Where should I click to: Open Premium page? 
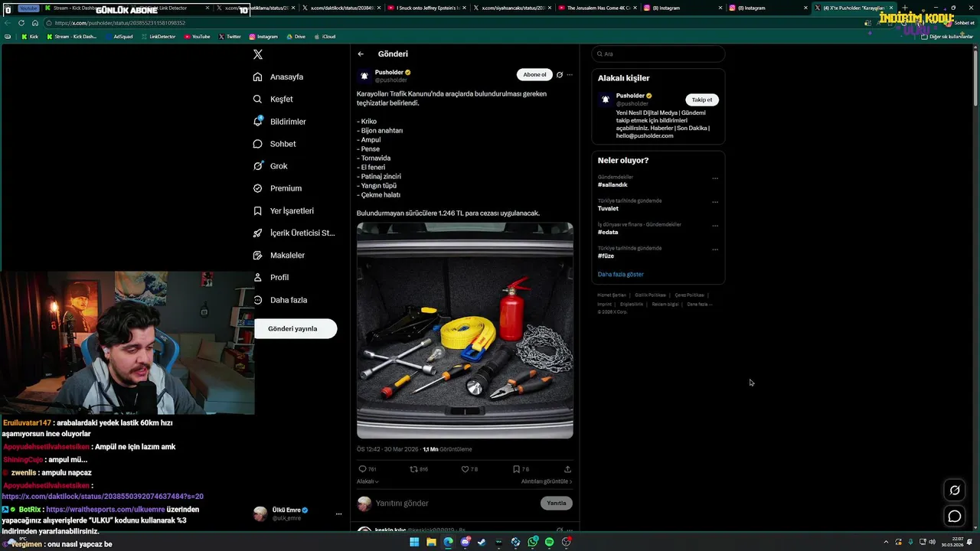(278, 188)
